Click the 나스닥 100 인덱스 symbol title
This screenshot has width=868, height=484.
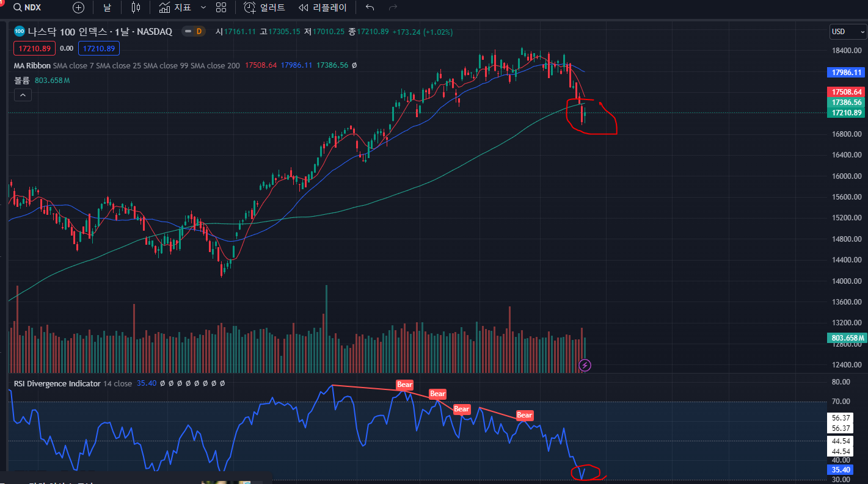pos(100,31)
